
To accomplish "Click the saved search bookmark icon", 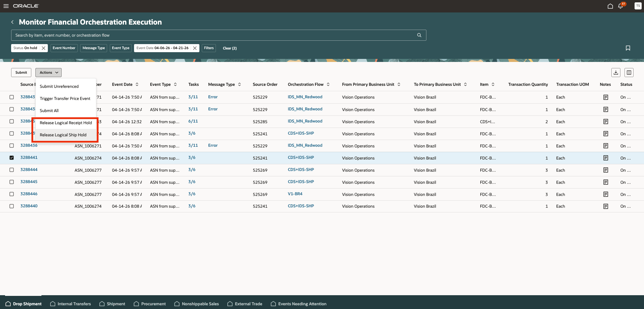I will coord(628,48).
